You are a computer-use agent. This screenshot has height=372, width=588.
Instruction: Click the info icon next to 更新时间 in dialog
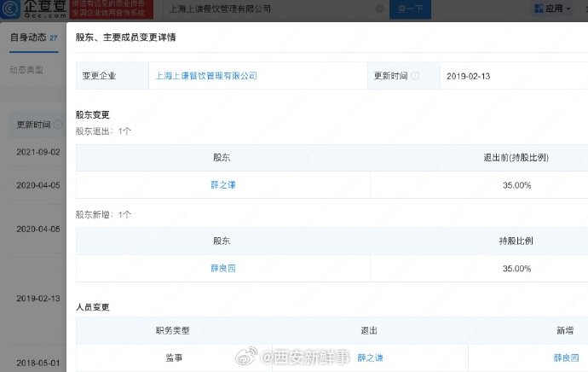(x=415, y=76)
